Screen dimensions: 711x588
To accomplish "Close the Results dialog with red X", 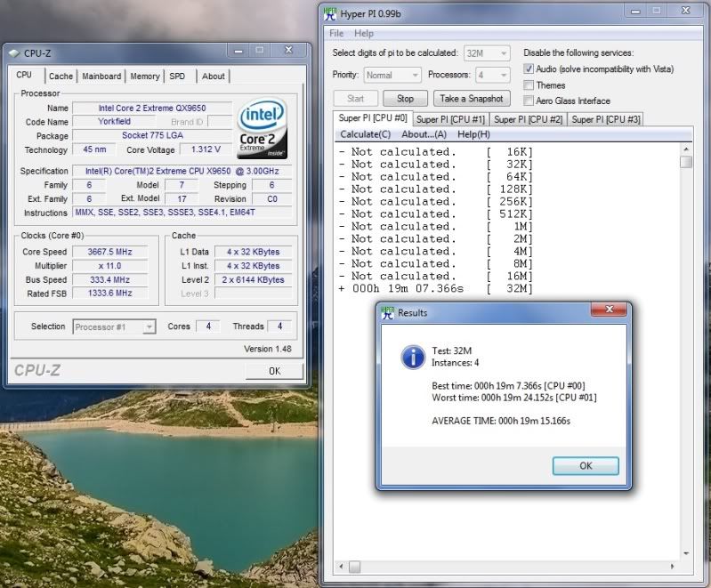I will (610, 310).
